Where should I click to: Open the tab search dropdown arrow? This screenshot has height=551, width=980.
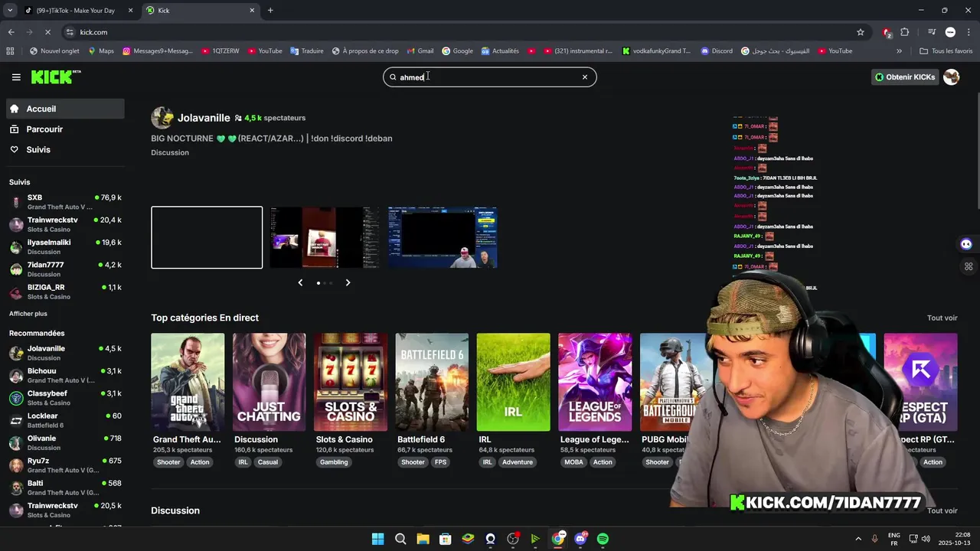10,11
